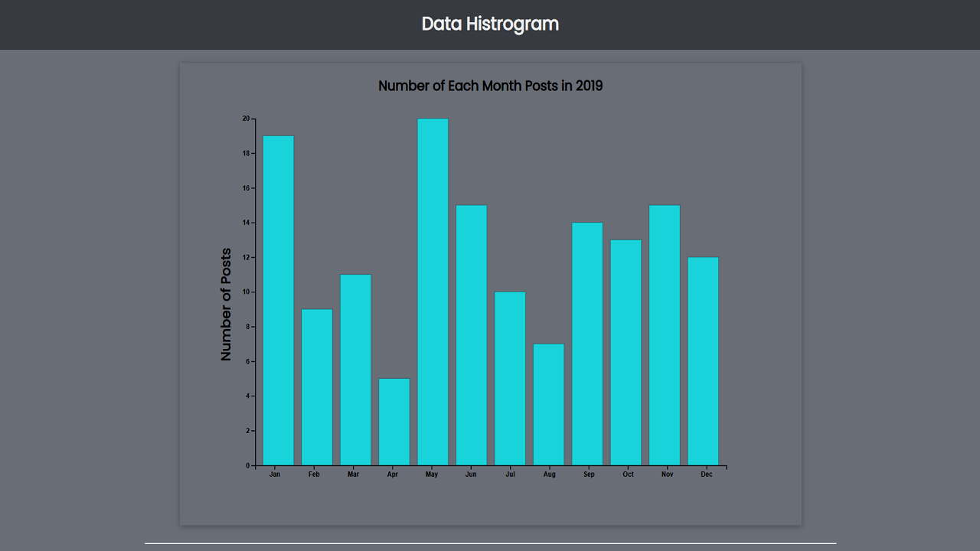Select the Jun bar
The image size is (980, 551).
pyautogui.click(x=472, y=335)
